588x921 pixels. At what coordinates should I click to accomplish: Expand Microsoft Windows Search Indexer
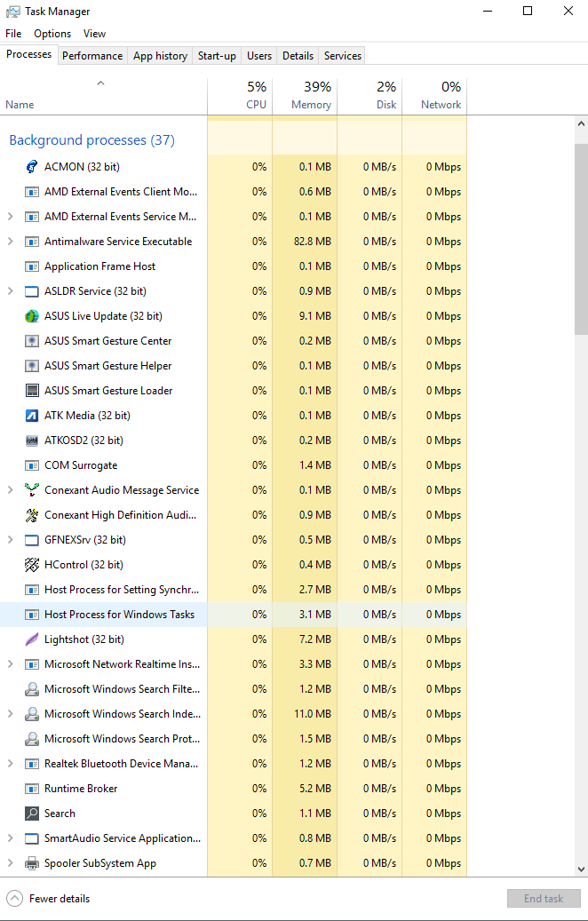(10, 714)
